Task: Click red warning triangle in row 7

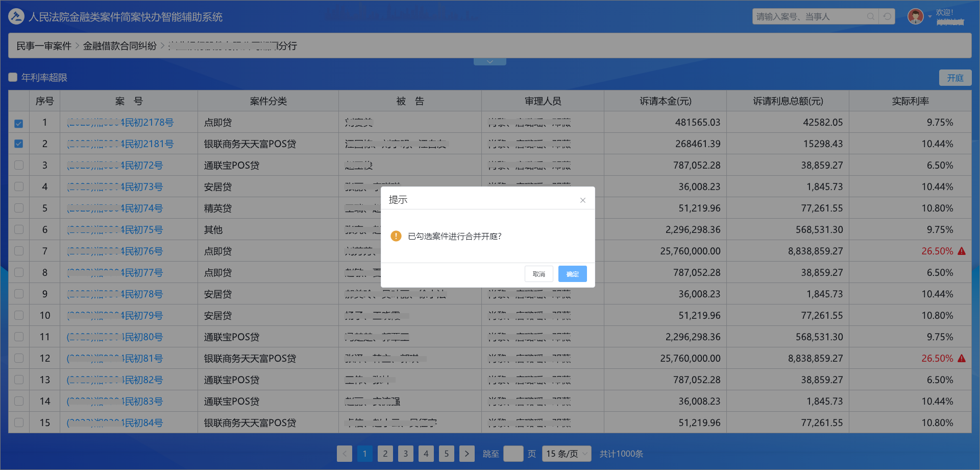Action: click(x=962, y=251)
